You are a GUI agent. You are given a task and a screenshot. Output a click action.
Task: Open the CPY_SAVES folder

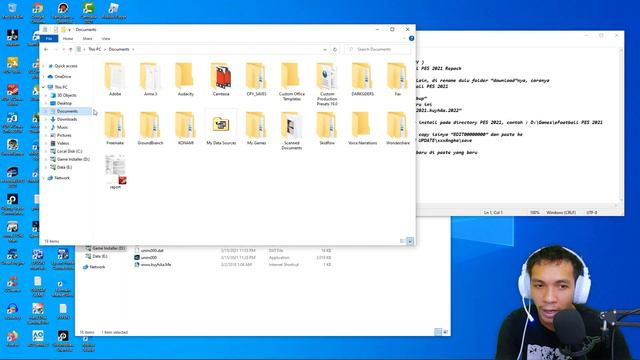(256, 80)
